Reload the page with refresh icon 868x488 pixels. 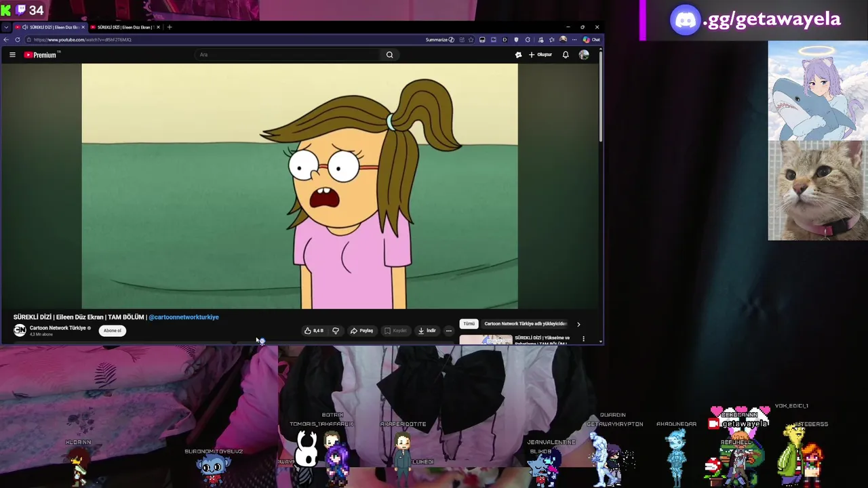point(18,39)
